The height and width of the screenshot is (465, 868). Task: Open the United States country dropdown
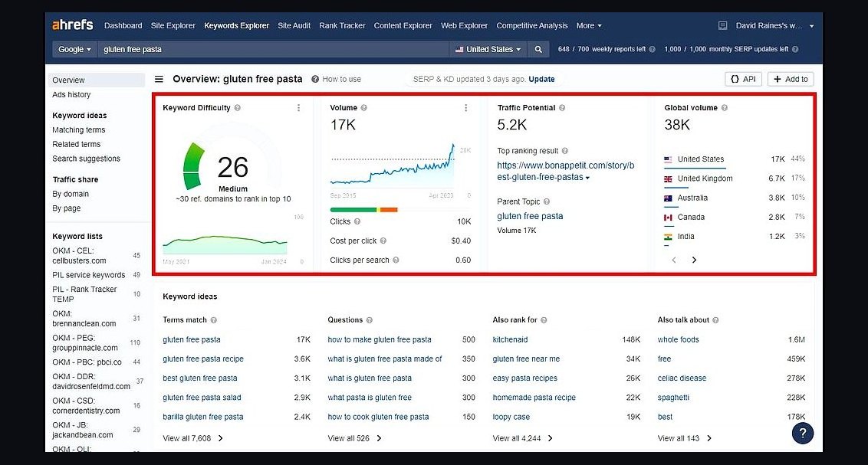pyautogui.click(x=488, y=49)
